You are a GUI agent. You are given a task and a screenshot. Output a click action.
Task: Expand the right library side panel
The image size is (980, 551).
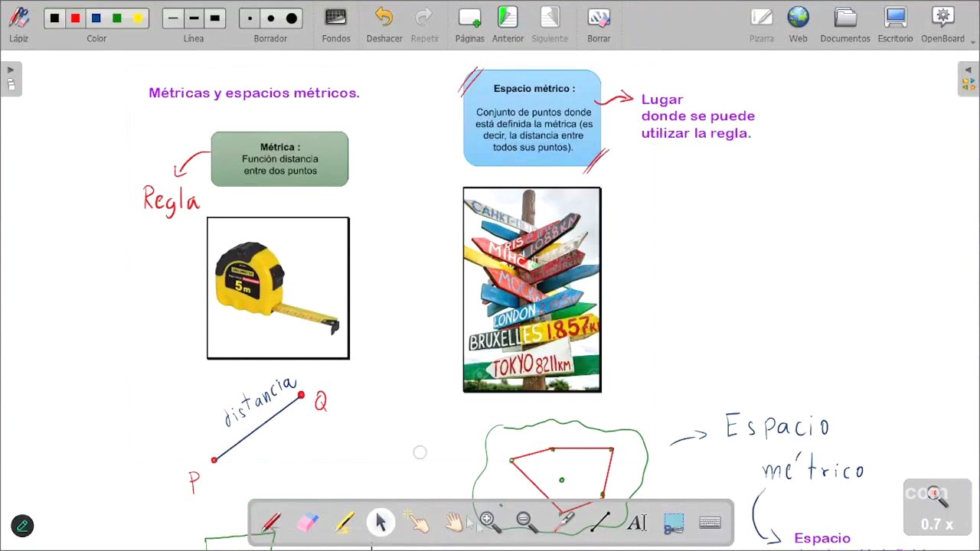coord(968,78)
